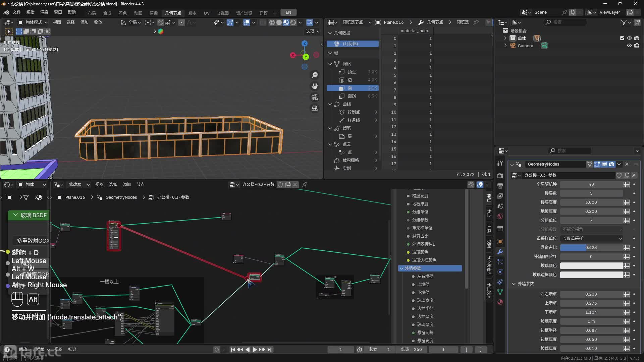Viewport: 644px width, 362px height.
Task: Collapse the 网格 tree in spreadsheet
Action: (x=330, y=64)
